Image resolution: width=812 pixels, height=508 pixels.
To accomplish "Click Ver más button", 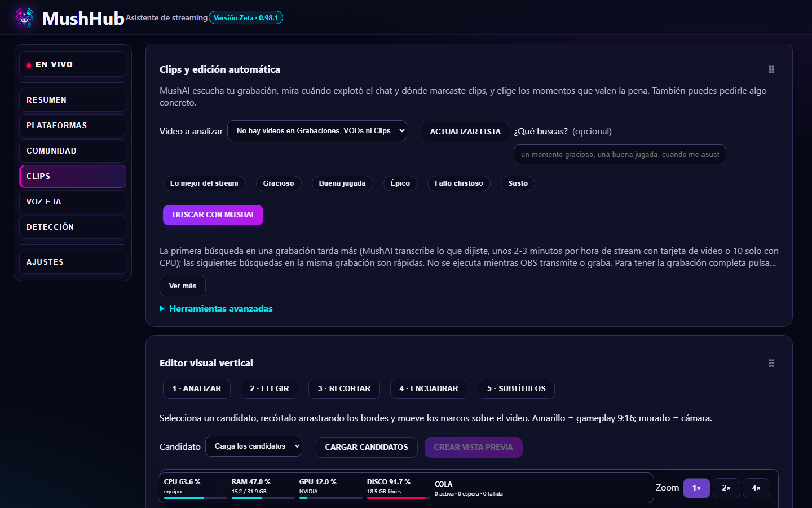I will pos(183,286).
